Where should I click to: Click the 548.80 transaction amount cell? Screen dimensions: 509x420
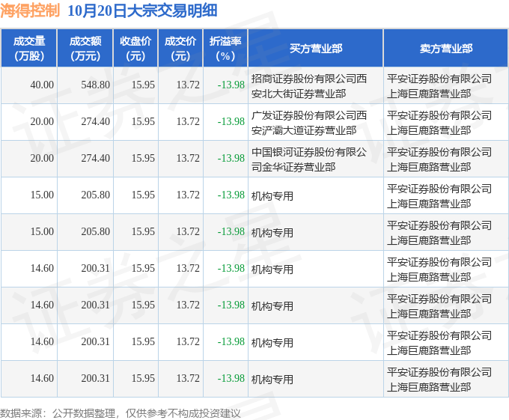(94, 85)
